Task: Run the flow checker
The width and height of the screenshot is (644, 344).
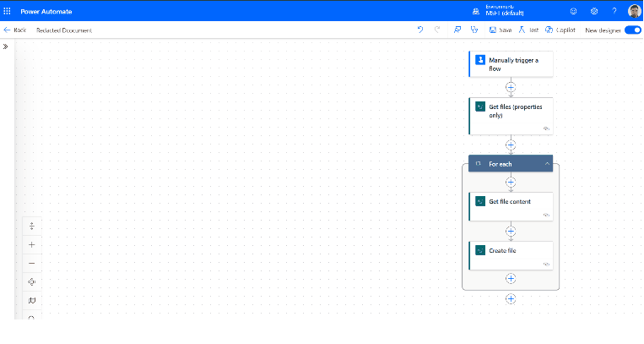Action: click(474, 30)
